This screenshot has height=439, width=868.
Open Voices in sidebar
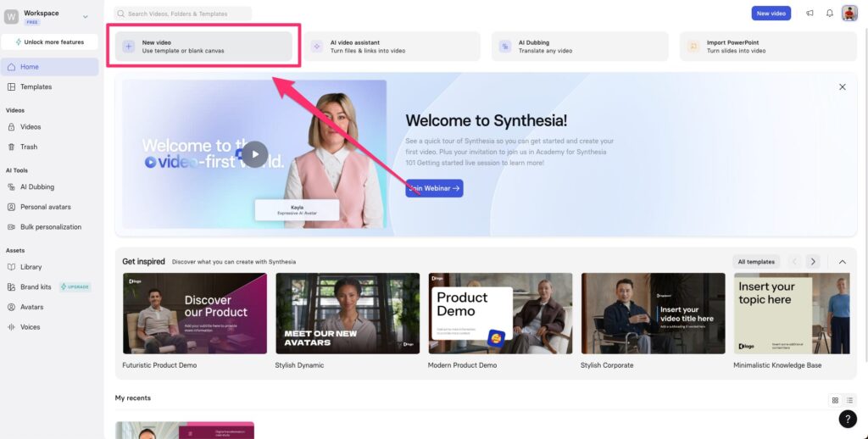pos(50,327)
